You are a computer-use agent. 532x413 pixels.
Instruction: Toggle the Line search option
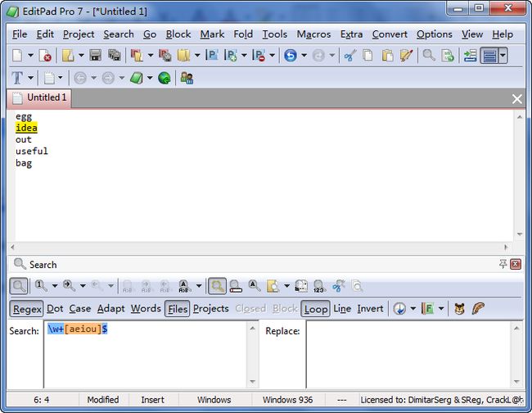342,308
